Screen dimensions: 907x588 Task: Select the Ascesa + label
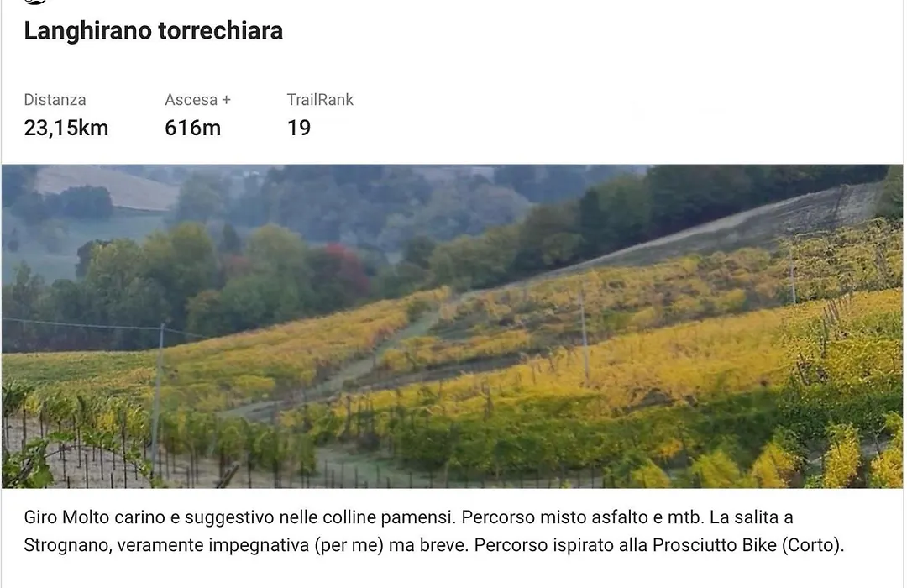pyautogui.click(x=198, y=100)
